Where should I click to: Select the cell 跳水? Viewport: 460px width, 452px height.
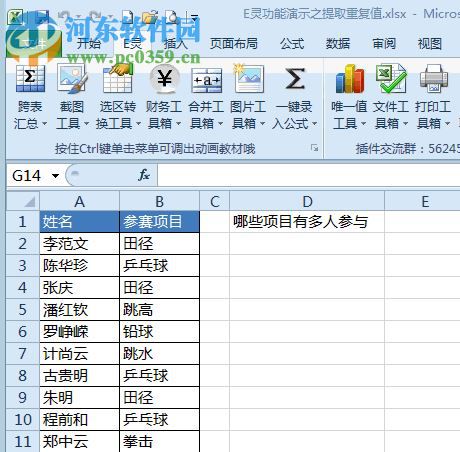(x=159, y=354)
